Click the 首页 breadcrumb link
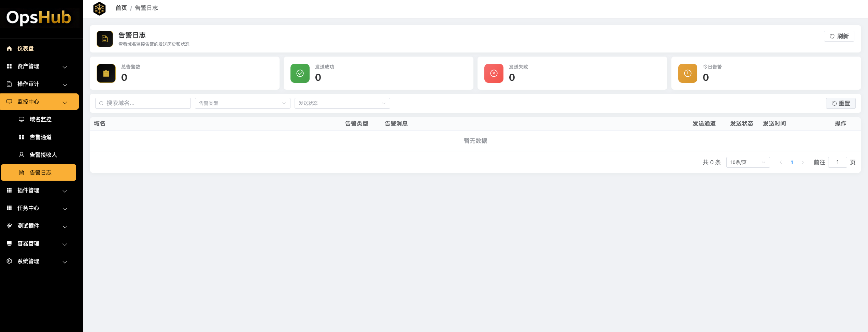The height and width of the screenshot is (332, 868). (x=121, y=8)
